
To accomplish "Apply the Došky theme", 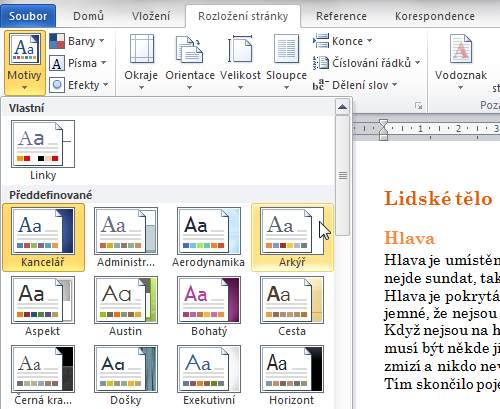I will (x=126, y=375).
